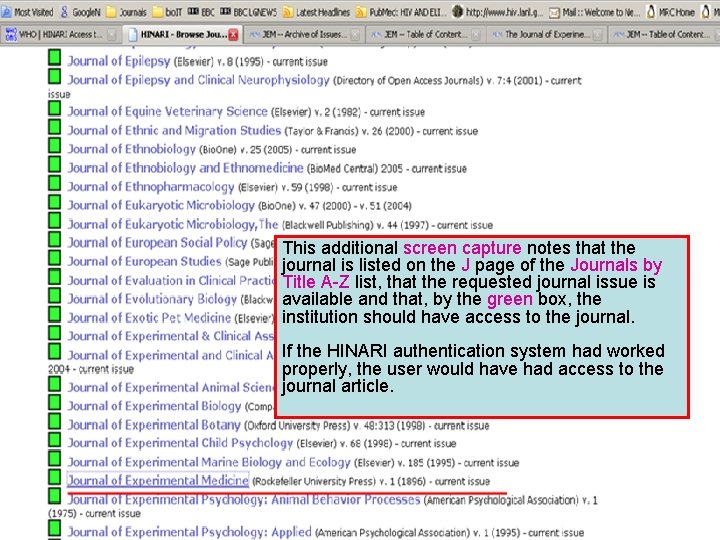720x540 pixels.
Task: Click '(Rockefeller University Press) v. 1 (1896)' text
Action: point(341,481)
